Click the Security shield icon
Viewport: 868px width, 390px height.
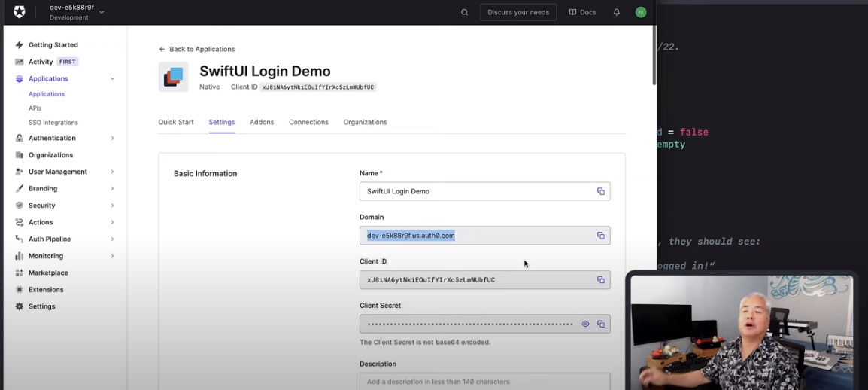20,206
